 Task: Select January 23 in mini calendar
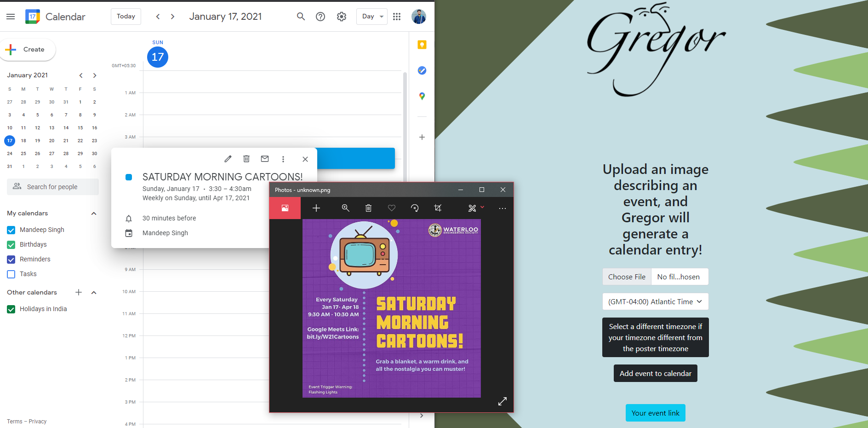pyautogui.click(x=94, y=141)
